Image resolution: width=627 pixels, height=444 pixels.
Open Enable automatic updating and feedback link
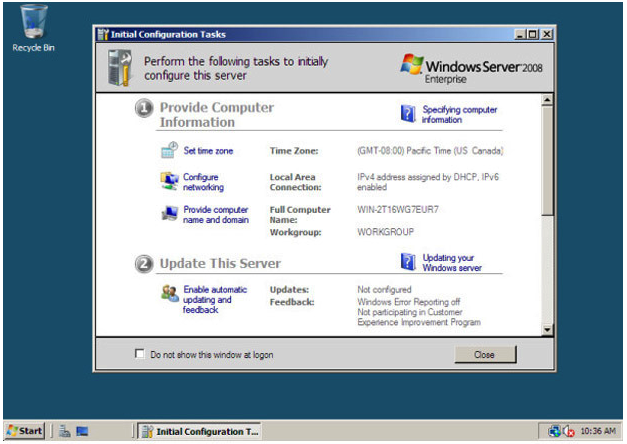(215, 300)
